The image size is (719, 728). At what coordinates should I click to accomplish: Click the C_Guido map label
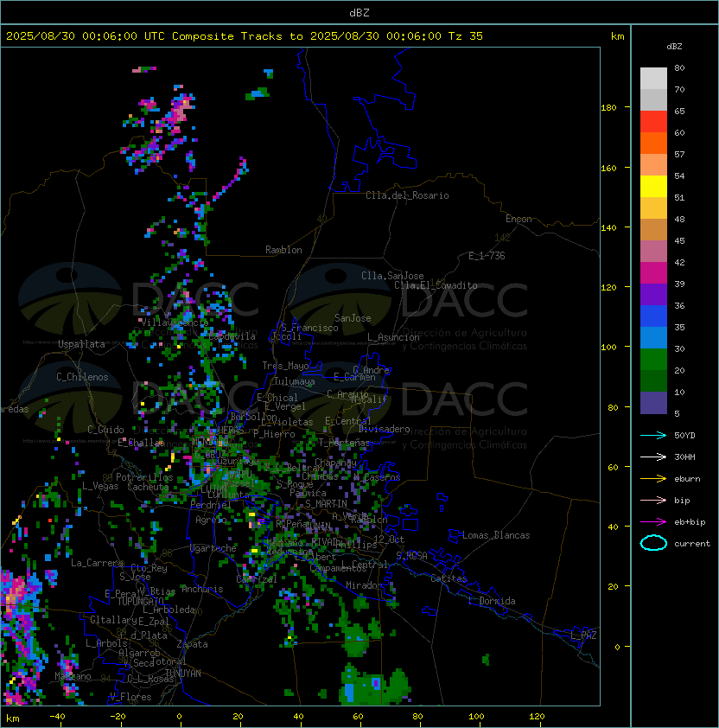pyautogui.click(x=105, y=430)
